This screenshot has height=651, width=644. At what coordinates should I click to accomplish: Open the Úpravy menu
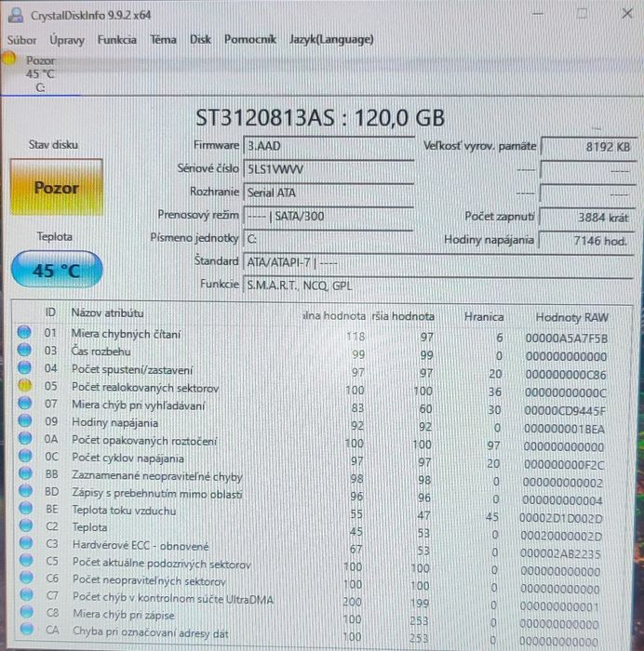pos(67,40)
